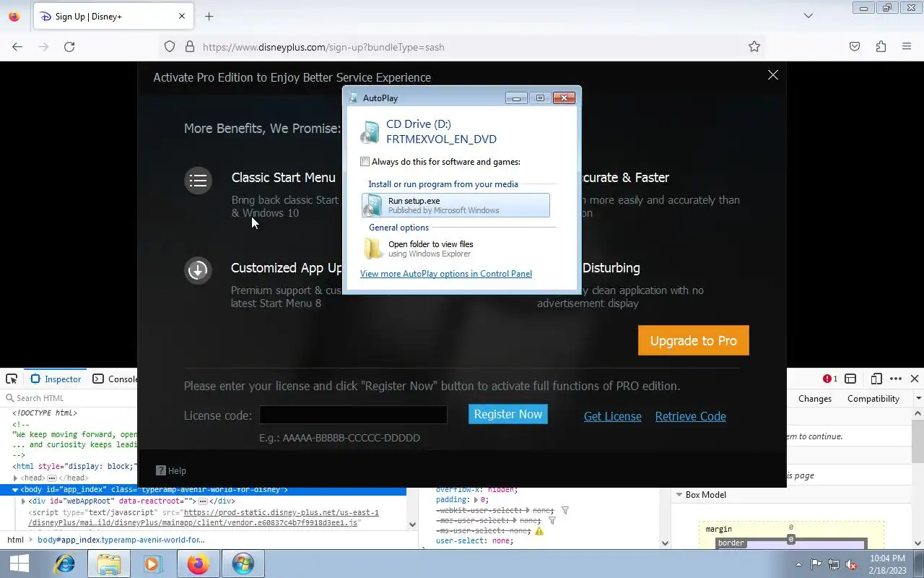
Task: Click the Windows orb taskbar icon
Action: point(243,564)
